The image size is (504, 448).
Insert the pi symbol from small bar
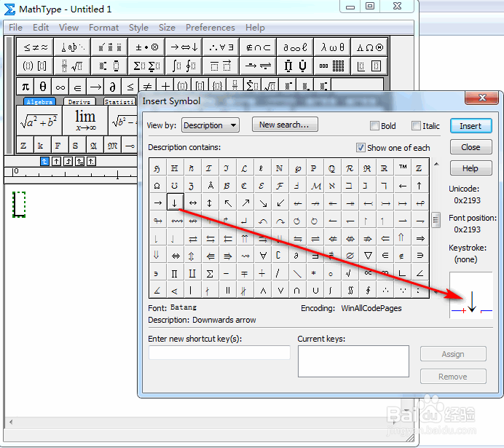[25, 87]
